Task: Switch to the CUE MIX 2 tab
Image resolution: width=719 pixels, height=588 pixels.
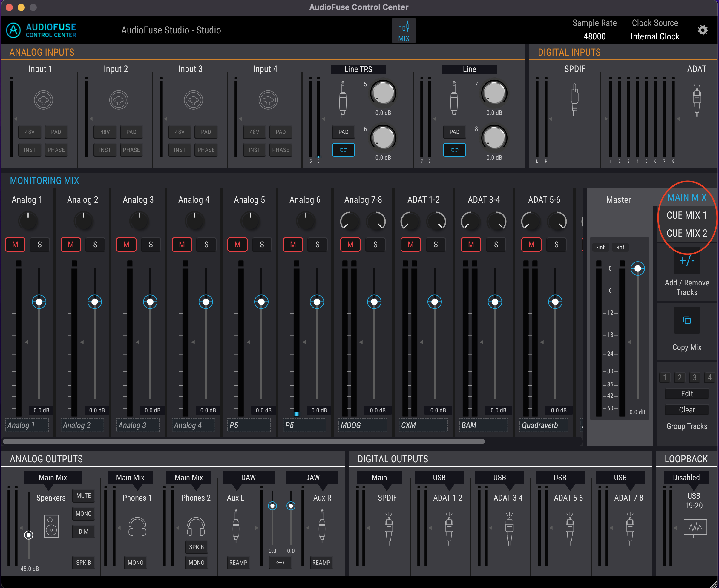Action: 686,233
